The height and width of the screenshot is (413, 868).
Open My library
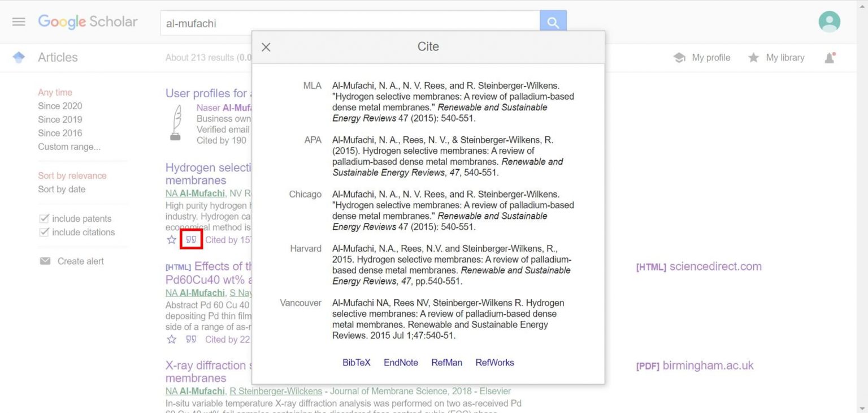(x=776, y=58)
